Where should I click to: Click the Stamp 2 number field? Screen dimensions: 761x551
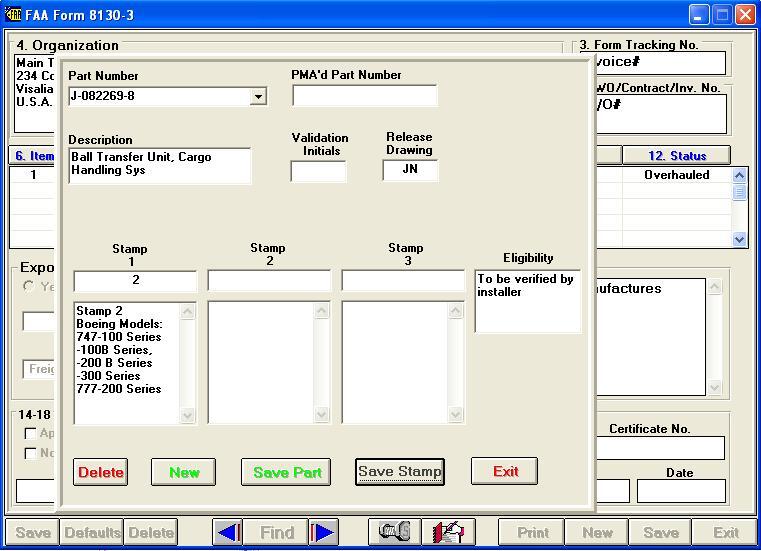click(x=269, y=281)
